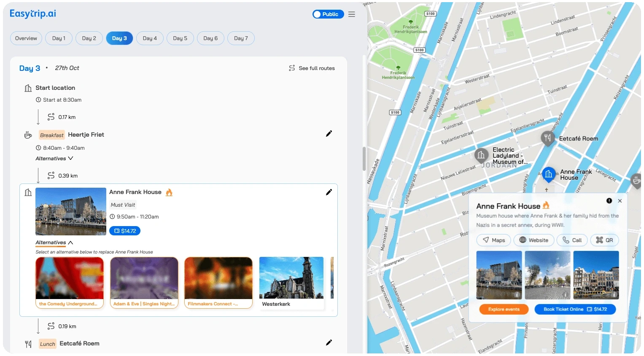Switch to the Day 6 tab
The width and height of the screenshot is (644, 356).
[x=210, y=38]
